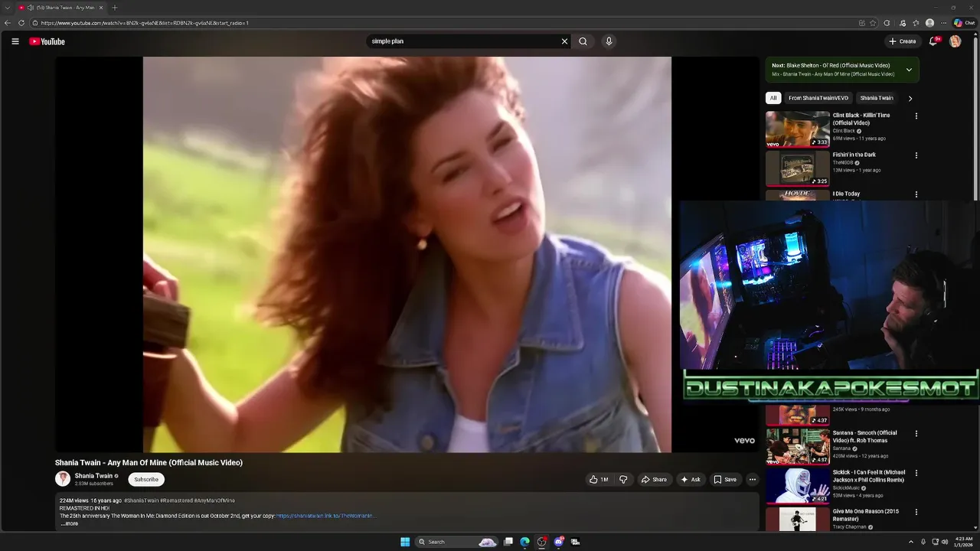Click the #ShaniaTwain hashtag
Screen dimensions: 980x551
142,500
